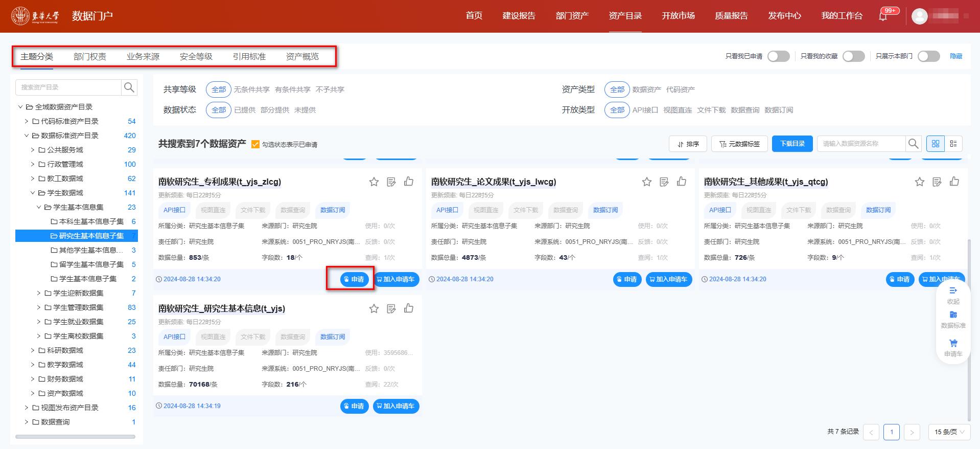Open the 质量报告 navigation menu
The image size is (980, 449).
click(731, 16)
